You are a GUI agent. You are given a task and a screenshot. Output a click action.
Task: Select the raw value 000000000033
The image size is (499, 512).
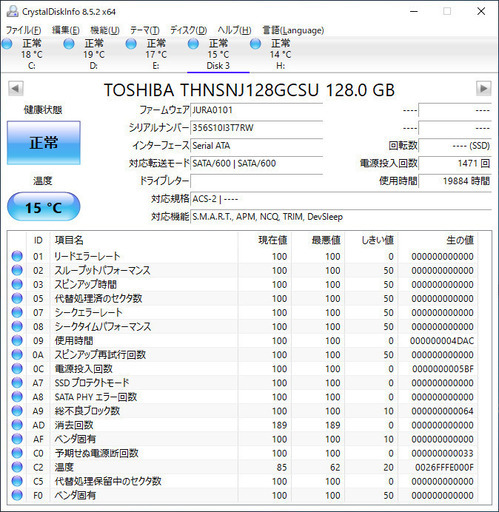[442, 453]
